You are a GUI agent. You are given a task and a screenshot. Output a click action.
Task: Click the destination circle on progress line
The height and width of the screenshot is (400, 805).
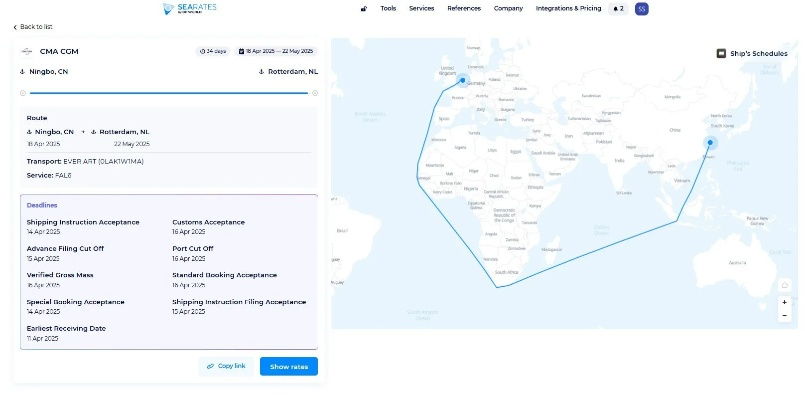315,93
